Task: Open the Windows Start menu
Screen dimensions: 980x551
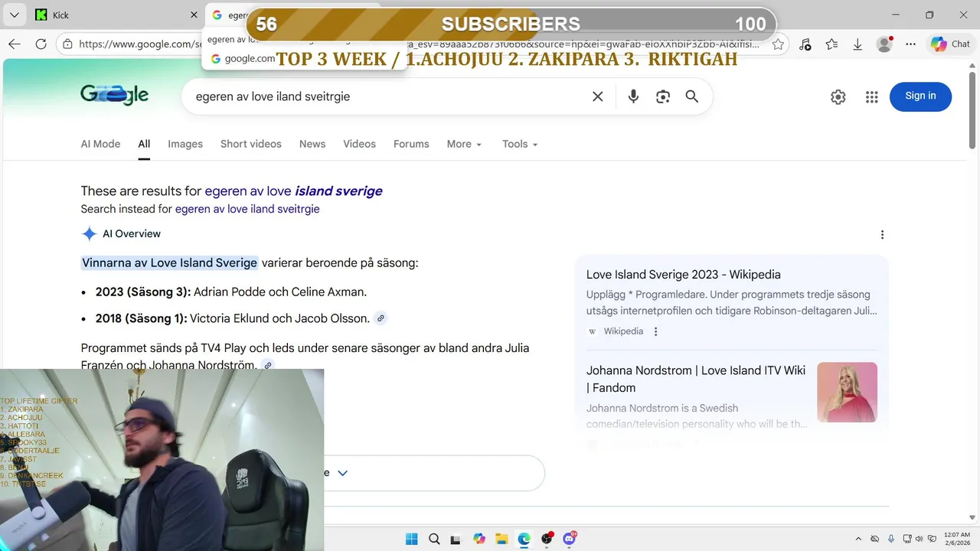Action: tap(411, 539)
